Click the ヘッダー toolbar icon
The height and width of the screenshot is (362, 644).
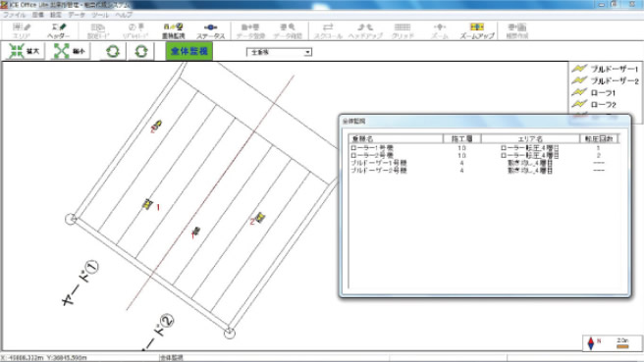58,30
